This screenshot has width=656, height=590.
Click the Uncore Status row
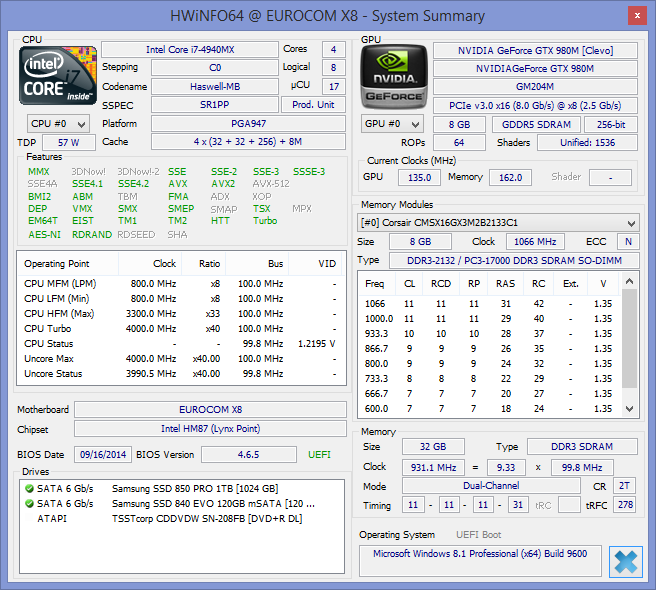(x=181, y=374)
